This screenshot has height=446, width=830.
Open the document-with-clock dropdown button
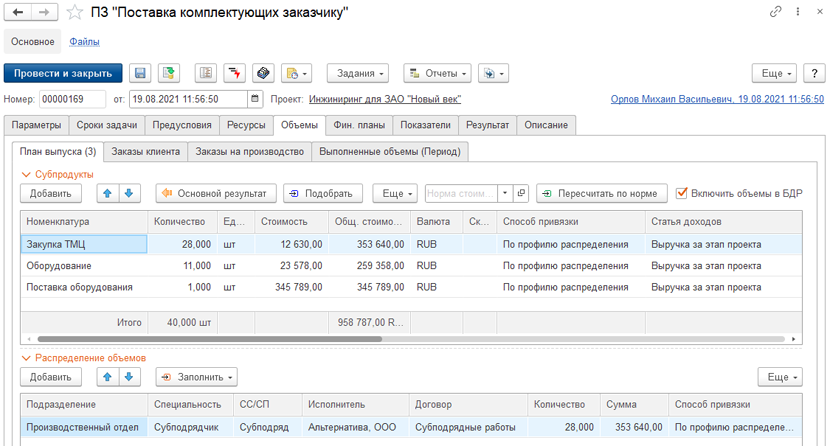pos(296,73)
